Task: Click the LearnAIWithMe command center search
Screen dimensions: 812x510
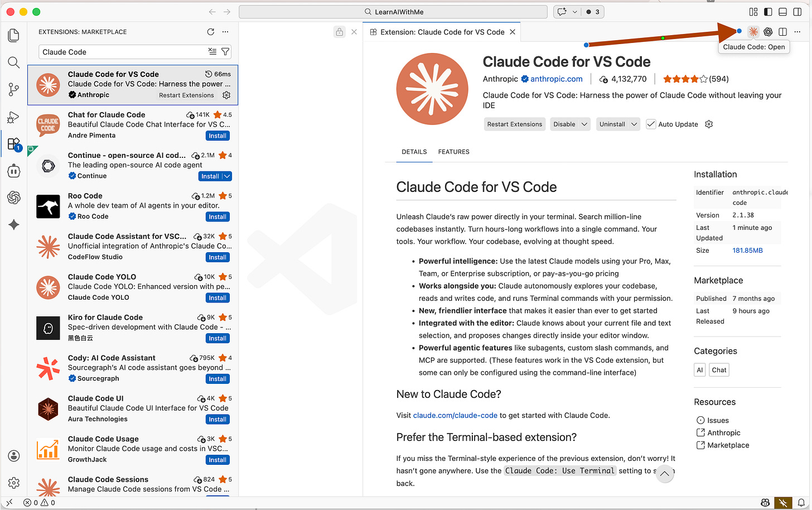Action: point(393,12)
